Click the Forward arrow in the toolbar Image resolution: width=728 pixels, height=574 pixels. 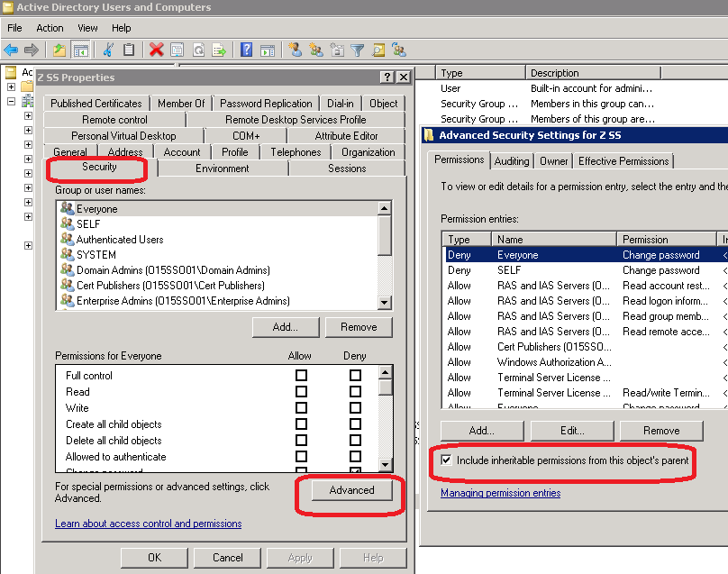click(32, 50)
